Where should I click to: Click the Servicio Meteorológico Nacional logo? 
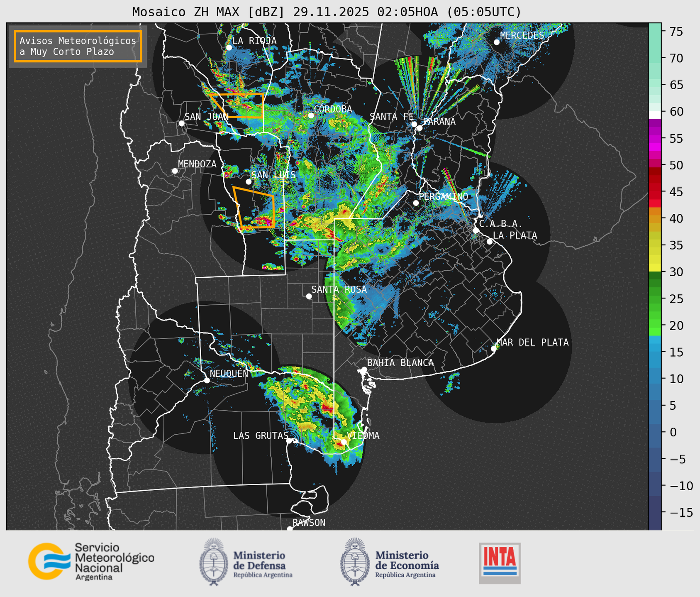(91, 561)
